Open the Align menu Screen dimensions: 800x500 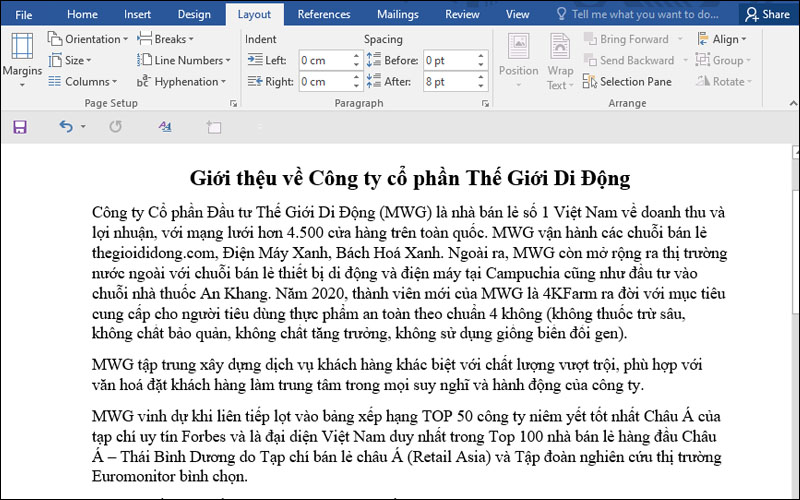coord(722,39)
